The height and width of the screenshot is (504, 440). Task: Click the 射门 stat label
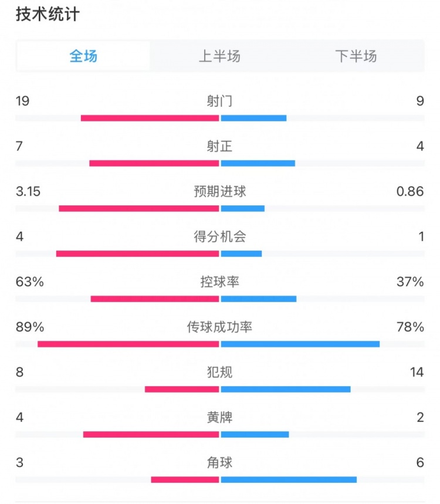point(219,100)
